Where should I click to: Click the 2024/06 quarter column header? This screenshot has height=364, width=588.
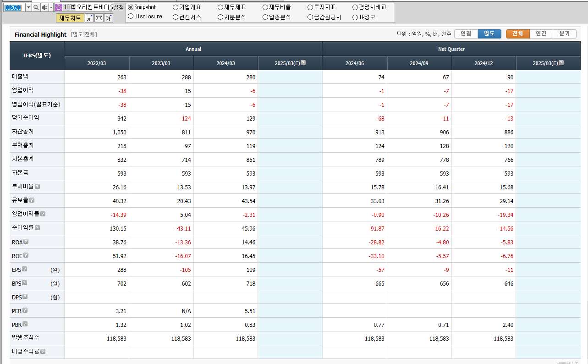355,63
